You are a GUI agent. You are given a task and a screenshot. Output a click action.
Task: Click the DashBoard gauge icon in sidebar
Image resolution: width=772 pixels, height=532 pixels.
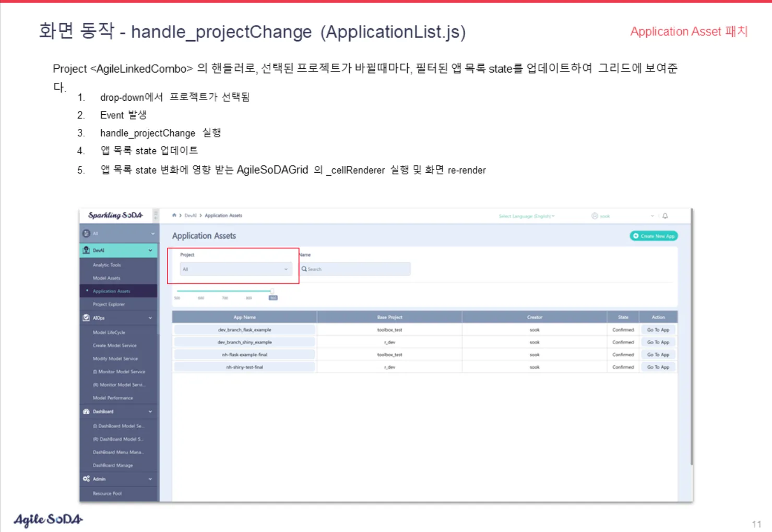(86, 412)
